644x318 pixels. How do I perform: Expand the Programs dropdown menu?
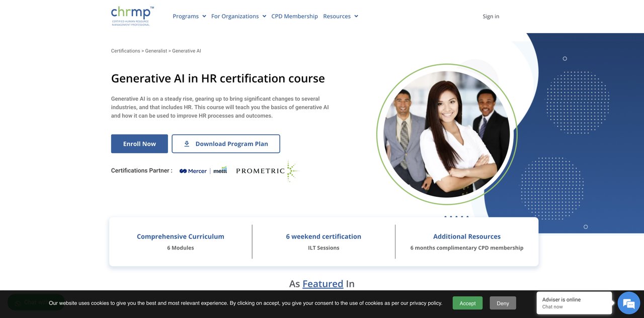tap(189, 16)
